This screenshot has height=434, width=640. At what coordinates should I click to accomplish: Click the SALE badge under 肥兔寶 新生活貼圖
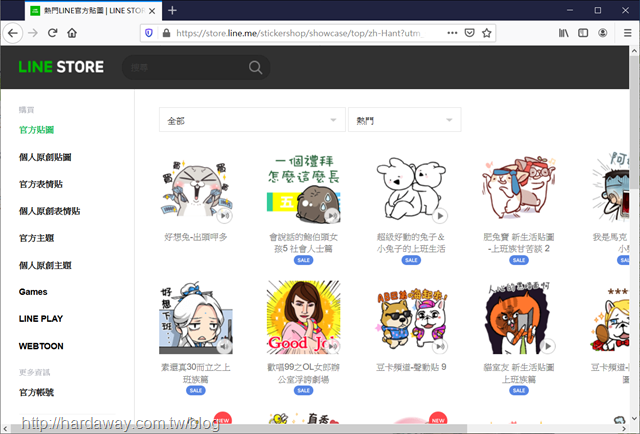pyautogui.click(x=519, y=260)
